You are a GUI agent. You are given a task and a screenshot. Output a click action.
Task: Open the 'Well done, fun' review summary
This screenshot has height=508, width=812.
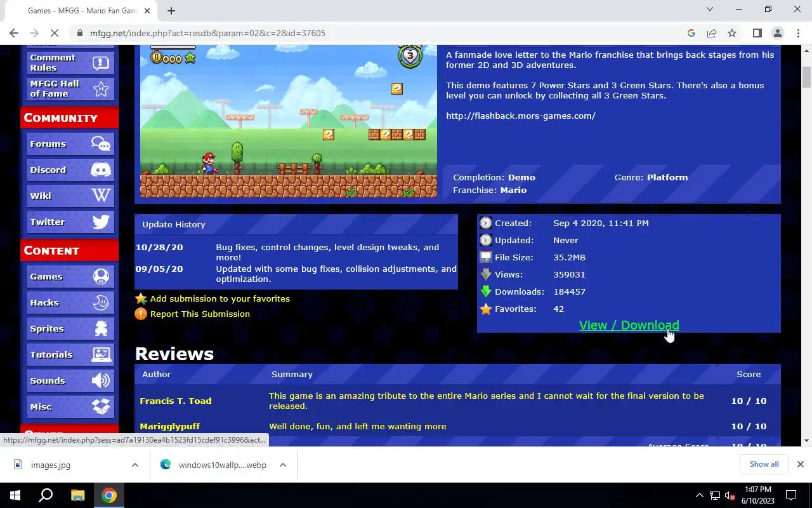pos(357,426)
